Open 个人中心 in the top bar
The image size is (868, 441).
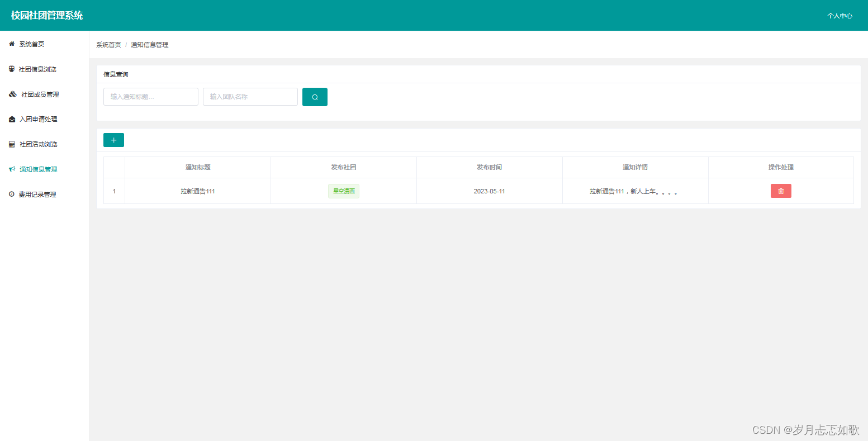click(839, 16)
